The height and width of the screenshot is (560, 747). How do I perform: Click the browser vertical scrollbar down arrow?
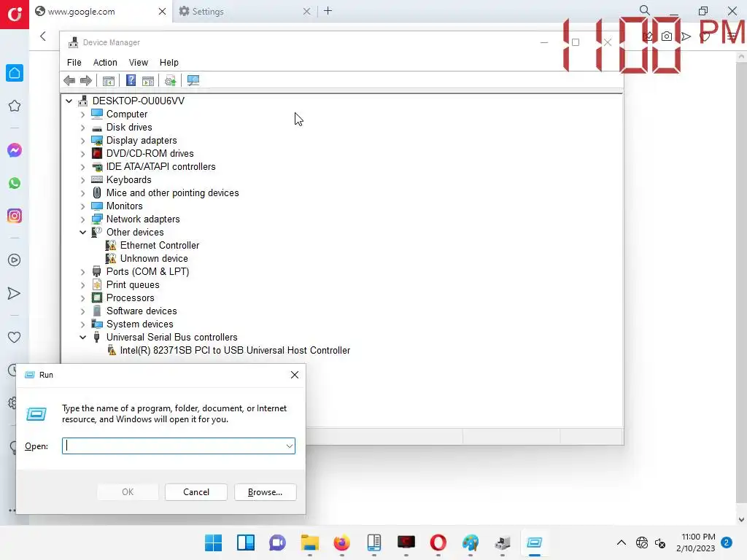741,520
